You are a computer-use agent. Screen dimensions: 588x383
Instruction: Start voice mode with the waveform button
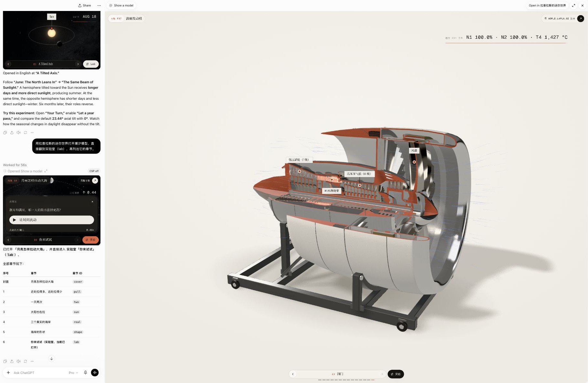95,373
